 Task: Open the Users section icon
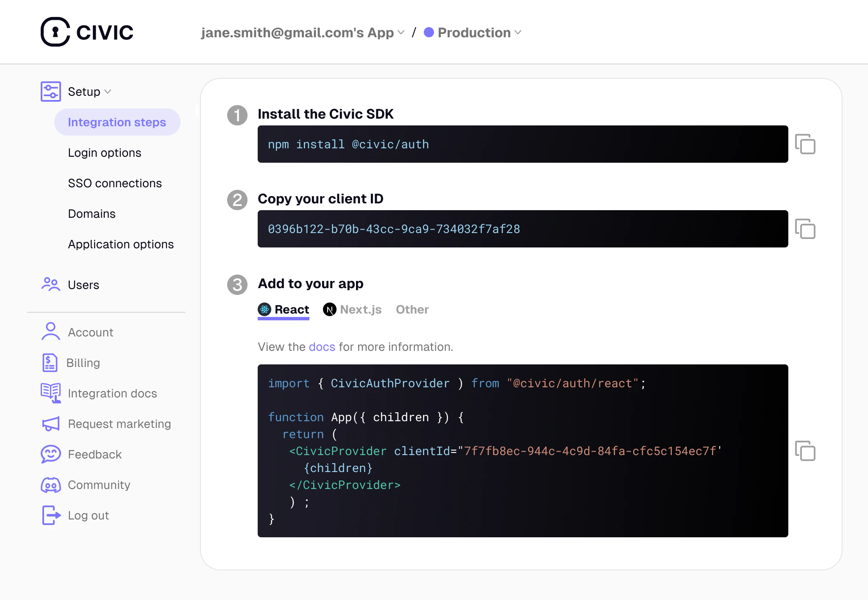(50, 284)
